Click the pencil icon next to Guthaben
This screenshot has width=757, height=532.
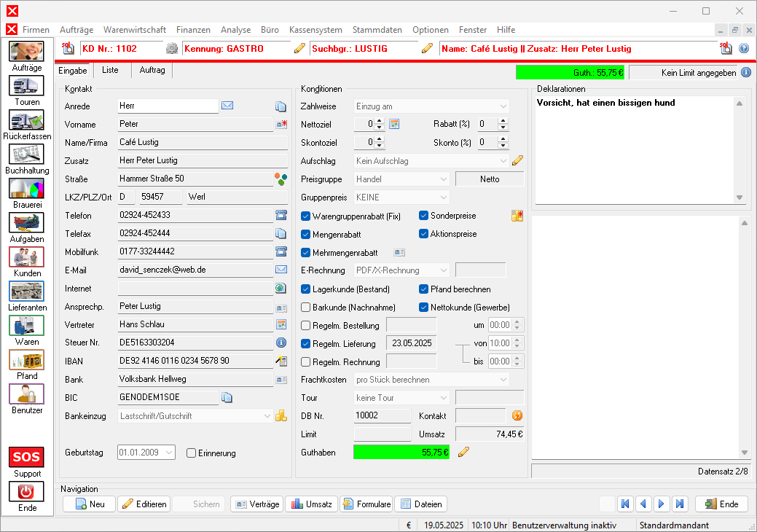point(463,453)
